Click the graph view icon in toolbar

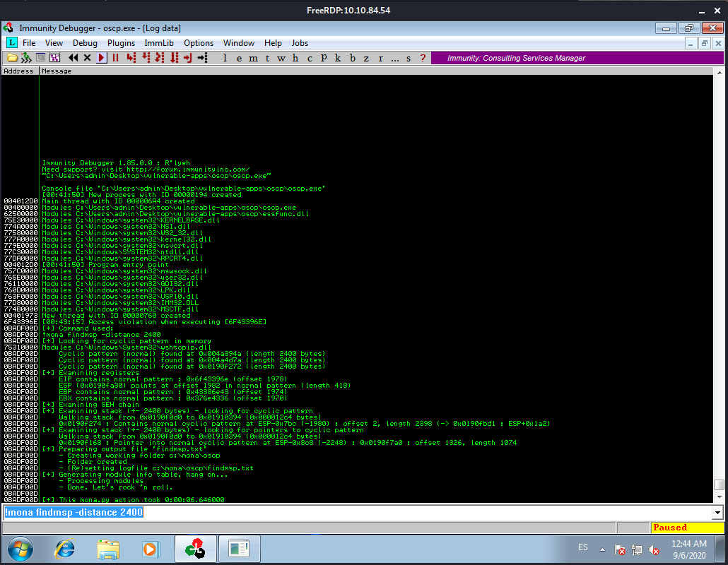point(55,58)
